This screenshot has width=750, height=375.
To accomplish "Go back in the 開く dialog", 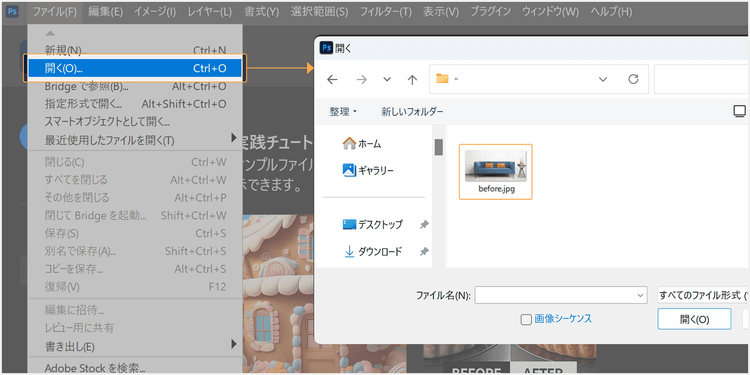I will (x=332, y=79).
